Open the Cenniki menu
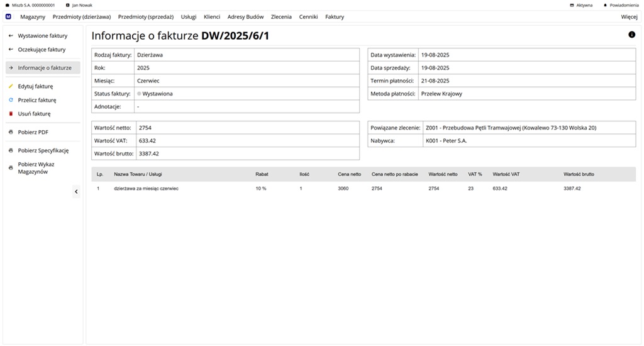This screenshot has width=644, height=346. pyautogui.click(x=308, y=17)
